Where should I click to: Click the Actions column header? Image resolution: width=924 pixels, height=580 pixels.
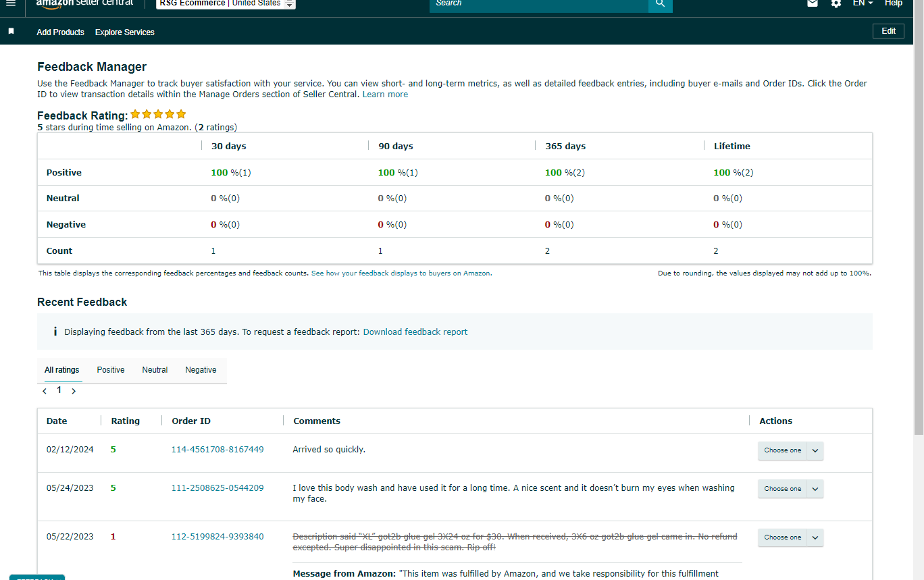(x=775, y=421)
